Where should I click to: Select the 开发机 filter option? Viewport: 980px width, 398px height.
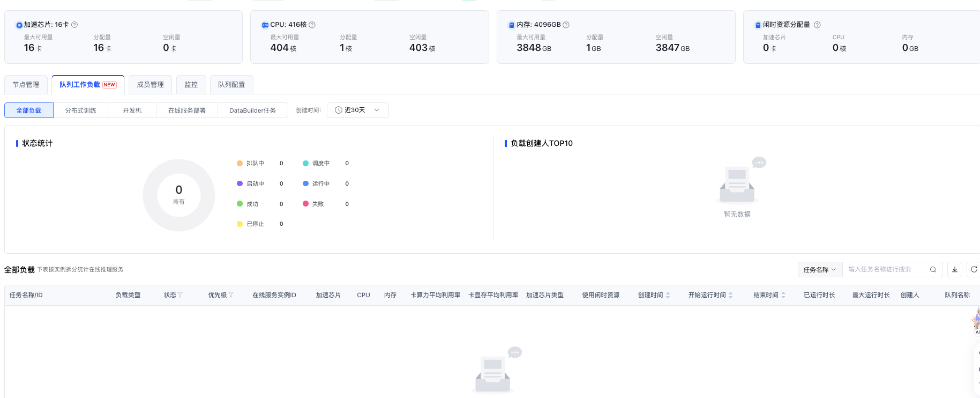(132, 110)
